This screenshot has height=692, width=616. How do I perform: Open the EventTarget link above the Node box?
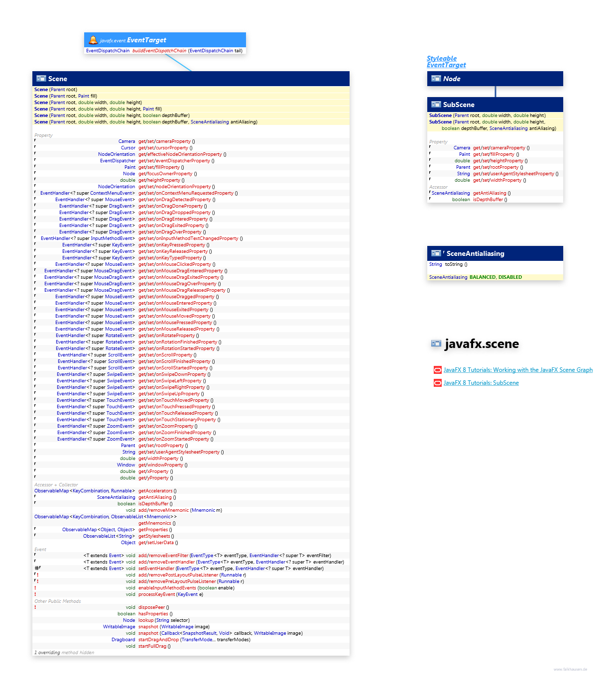click(446, 65)
